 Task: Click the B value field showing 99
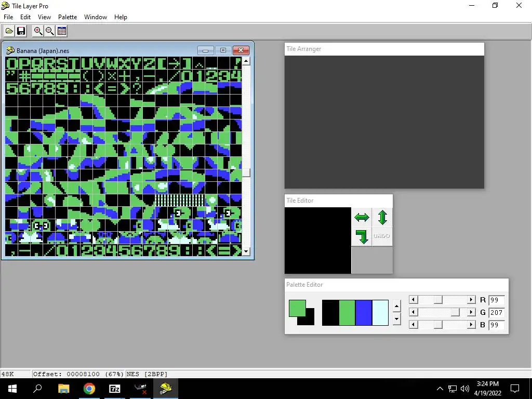497,325
